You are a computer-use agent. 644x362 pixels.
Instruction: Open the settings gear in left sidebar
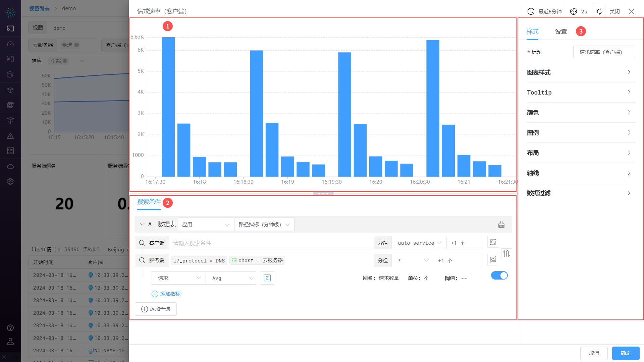pos(10,181)
